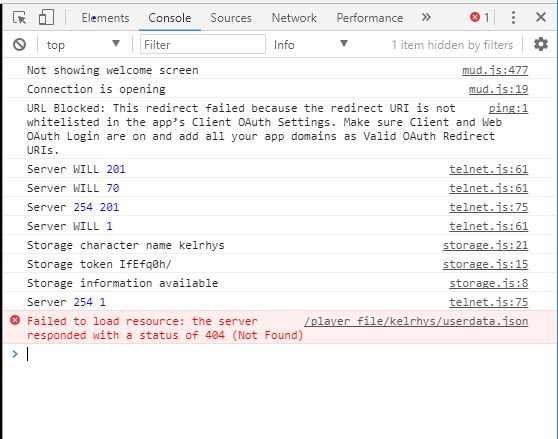Open telnet.js:61 link for Server WILL 70

489,188
